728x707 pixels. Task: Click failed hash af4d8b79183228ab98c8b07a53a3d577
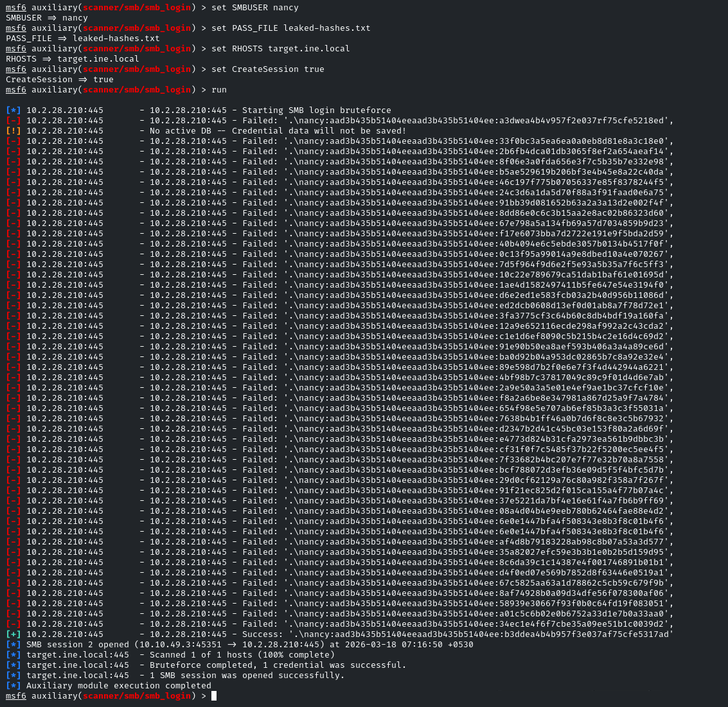[x=582, y=541]
